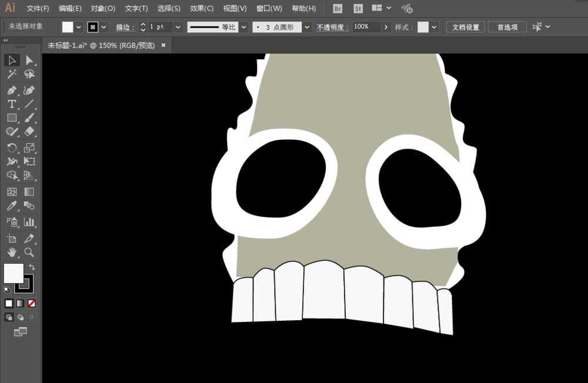Image resolution: width=588 pixels, height=383 pixels.
Task: Click the white fill color swatch in toolbox
Action: (13, 273)
